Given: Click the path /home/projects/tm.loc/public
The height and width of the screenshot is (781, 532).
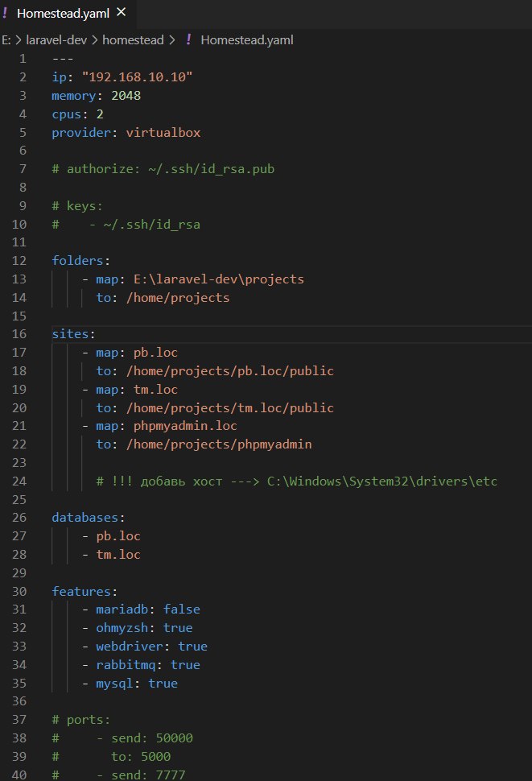Looking at the screenshot, I should [x=230, y=407].
